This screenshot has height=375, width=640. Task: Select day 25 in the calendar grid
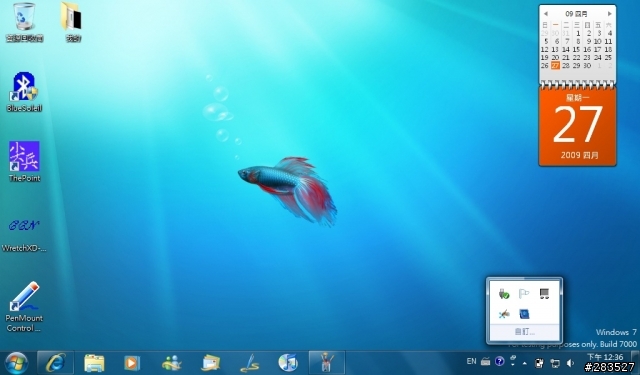pyautogui.click(x=608, y=58)
